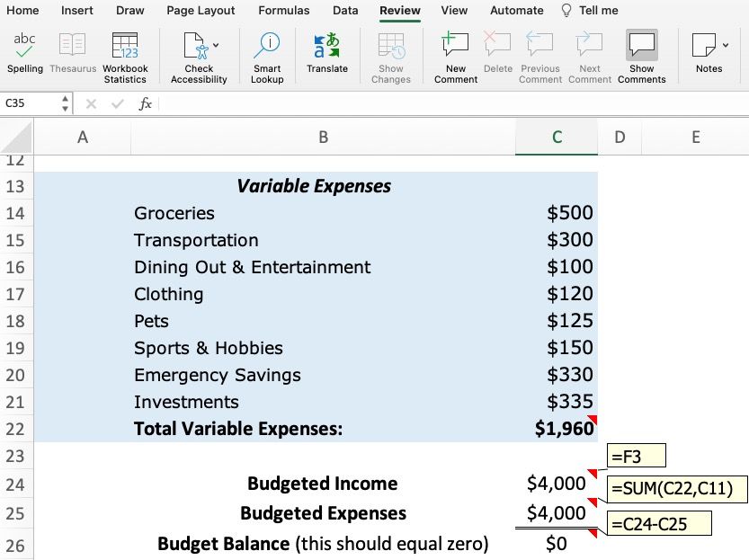The height and width of the screenshot is (560, 749).
Task: Select the Groceries cell
Action: [x=323, y=213]
